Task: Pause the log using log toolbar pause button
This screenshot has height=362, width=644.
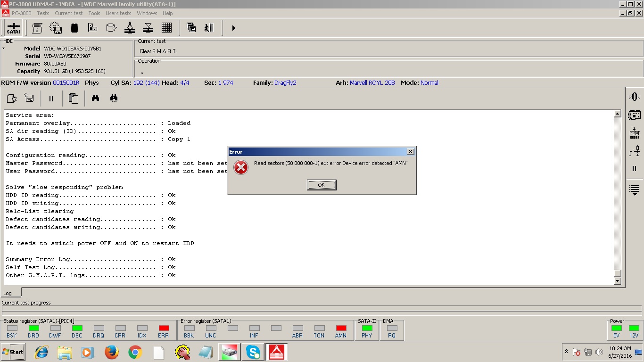Action: (x=51, y=99)
